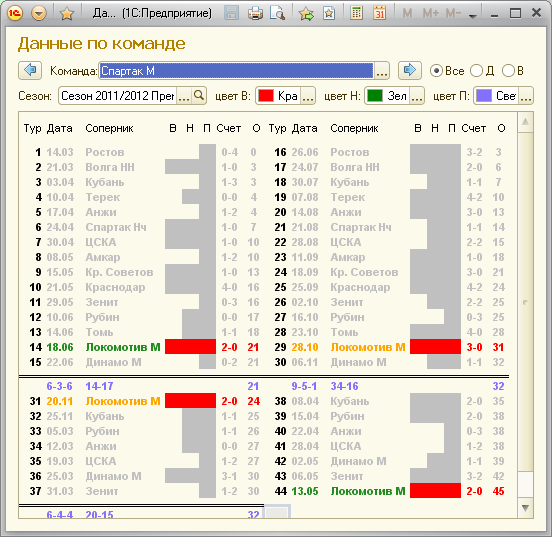Open цвет Н ellipsis chooser
552x537 pixels.
coord(417,96)
